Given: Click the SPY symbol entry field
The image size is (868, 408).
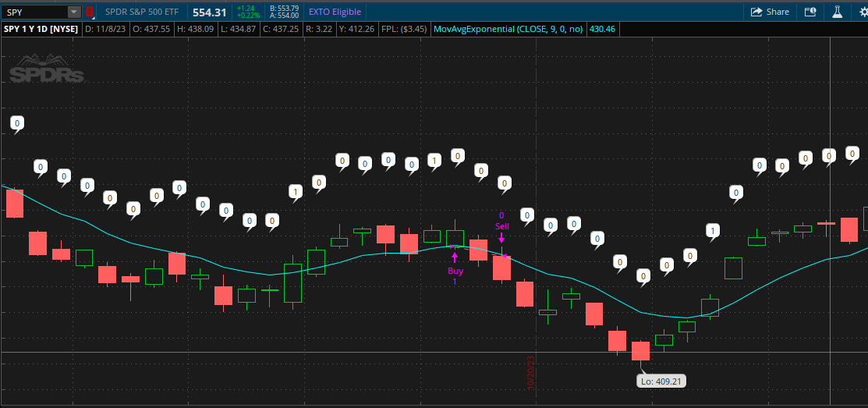Looking at the screenshot, I should [x=35, y=12].
